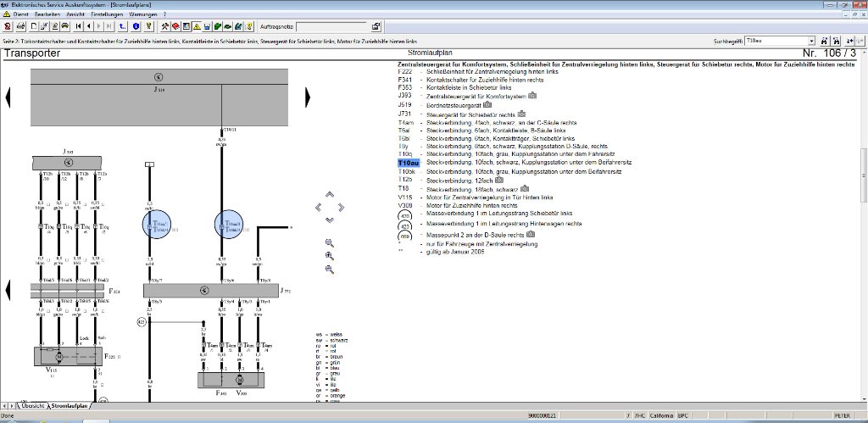Open camera image for J393 Zentralsteuergerät

pyautogui.click(x=533, y=96)
